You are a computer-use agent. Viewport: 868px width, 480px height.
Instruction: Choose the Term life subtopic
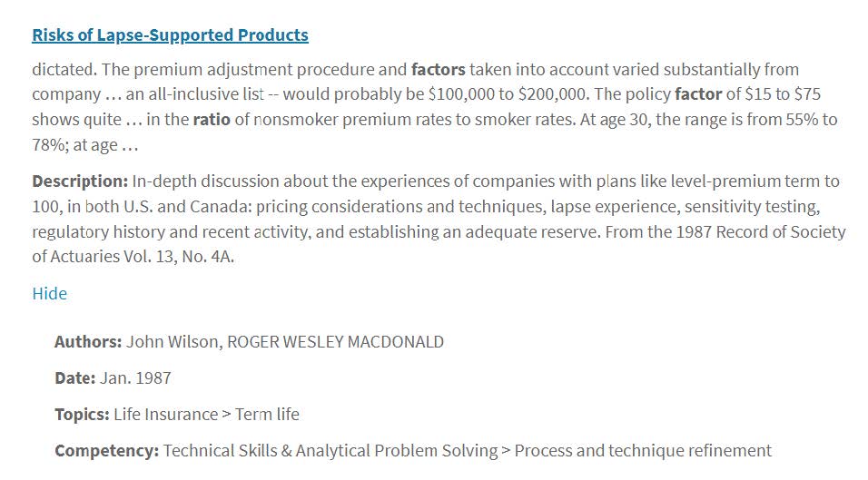(267, 414)
